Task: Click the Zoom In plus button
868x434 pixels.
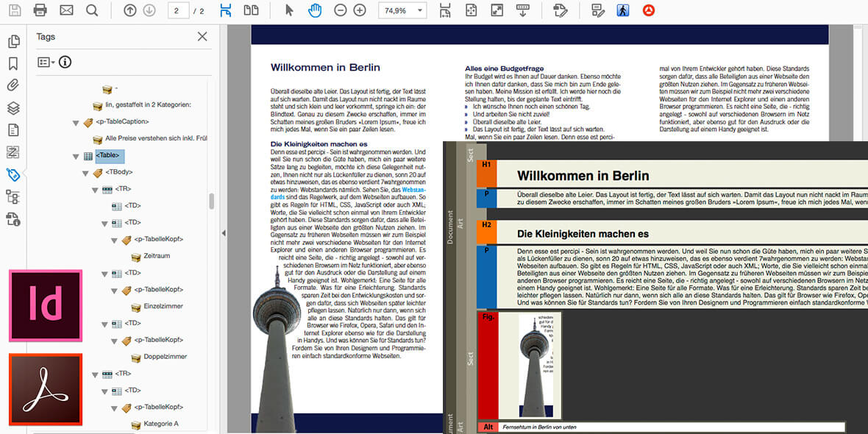Action: (x=360, y=10)
